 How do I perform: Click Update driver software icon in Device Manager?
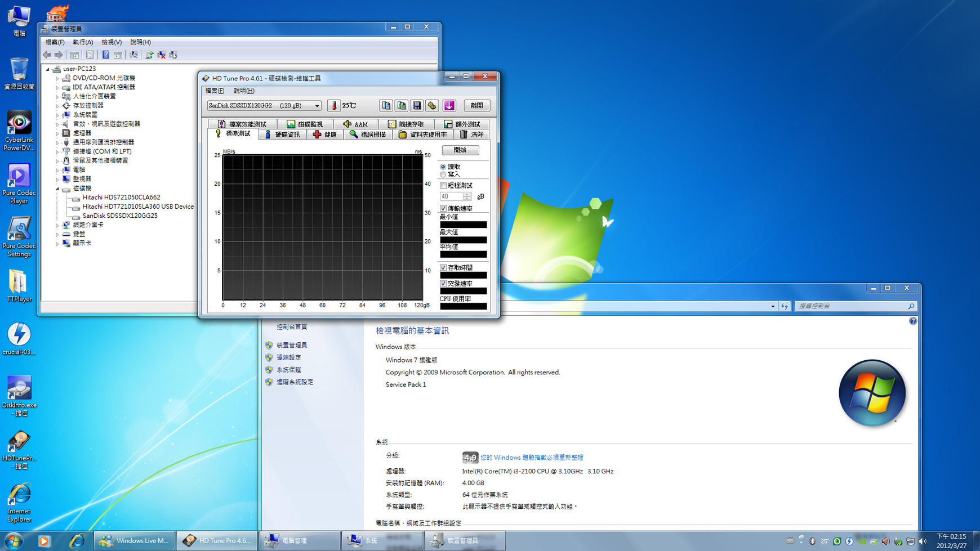pos(149,55)
